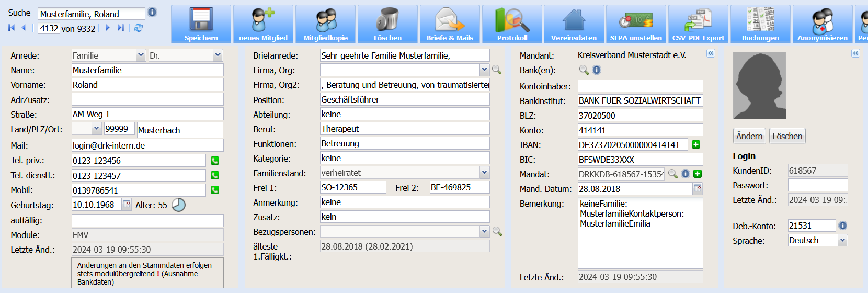Screen dimensions: 868x293
Task: Jump to last record arrow
Action: 121,28
